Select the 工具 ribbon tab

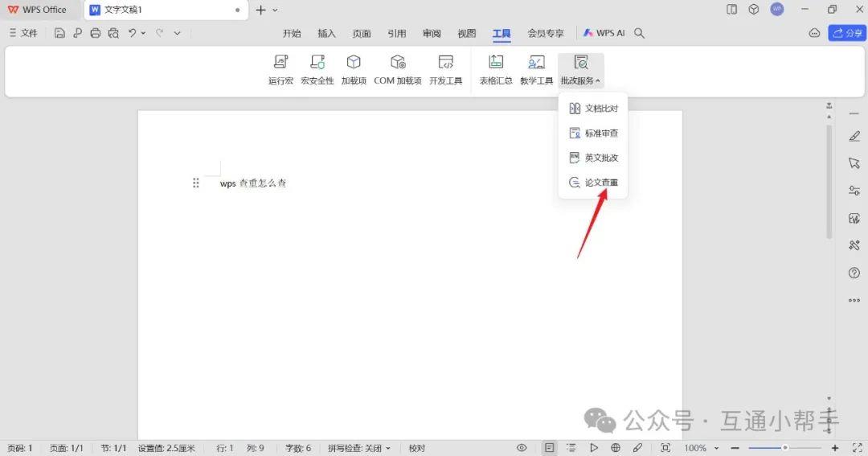[502, 33]
